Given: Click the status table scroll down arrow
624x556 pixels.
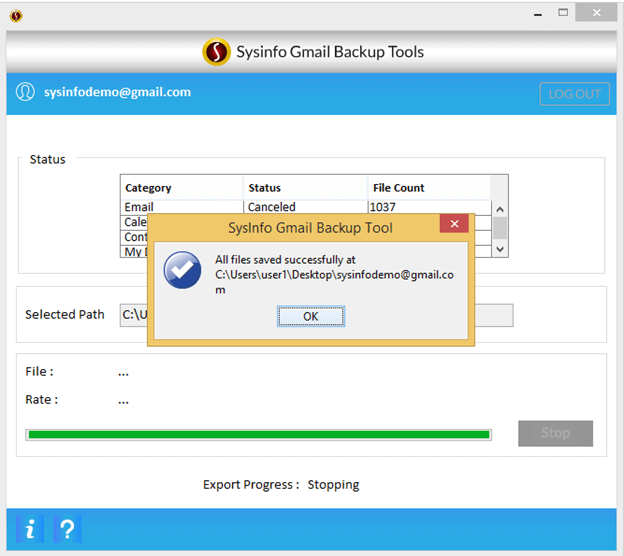Looking at the screenshot, I should click(500, 250).
